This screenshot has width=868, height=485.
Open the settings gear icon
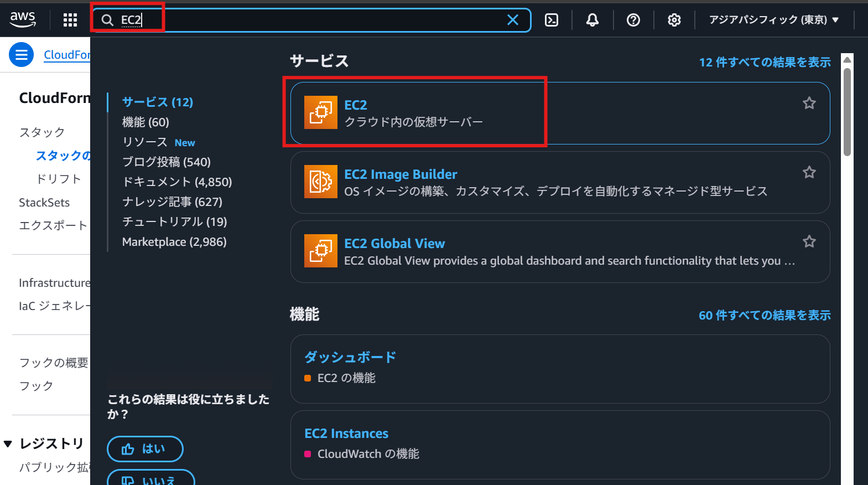coord(674,20)
